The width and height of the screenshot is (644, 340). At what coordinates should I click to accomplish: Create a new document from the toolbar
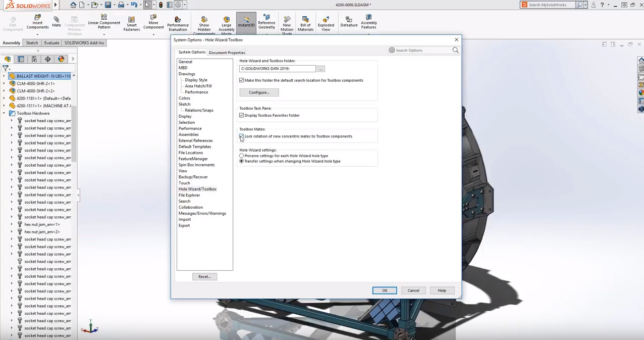82,5
